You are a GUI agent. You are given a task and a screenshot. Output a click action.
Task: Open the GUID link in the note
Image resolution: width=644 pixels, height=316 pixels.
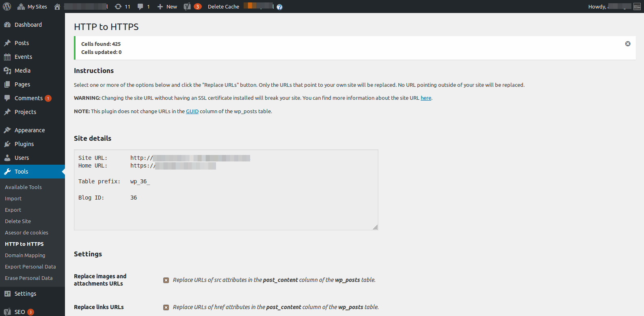click(x=192, y=112)
